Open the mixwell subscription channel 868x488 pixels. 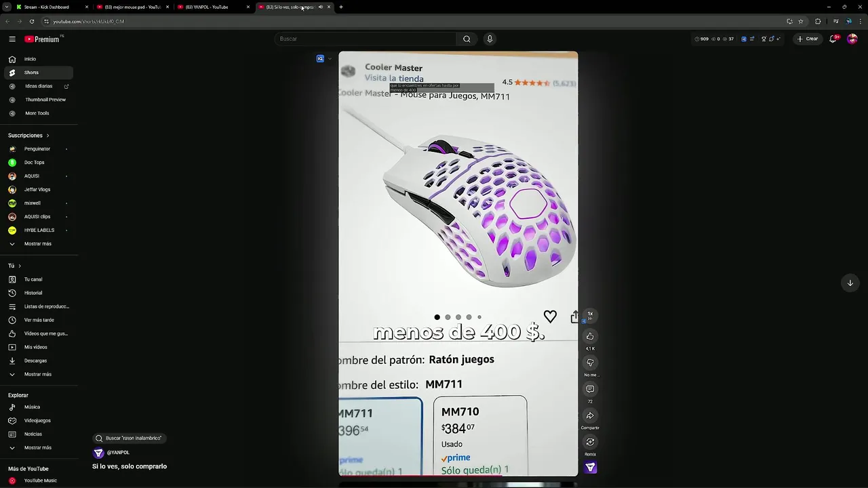(39, 203)
